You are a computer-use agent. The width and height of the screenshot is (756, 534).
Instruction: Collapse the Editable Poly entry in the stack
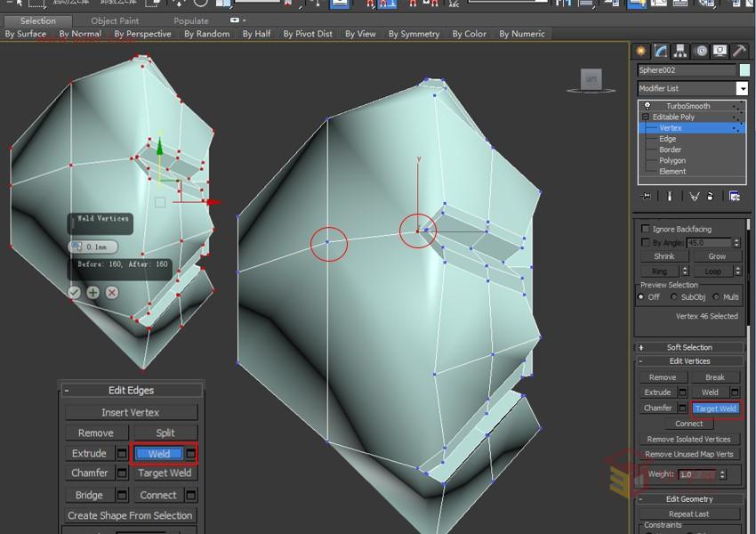click(x=647, y=117)
